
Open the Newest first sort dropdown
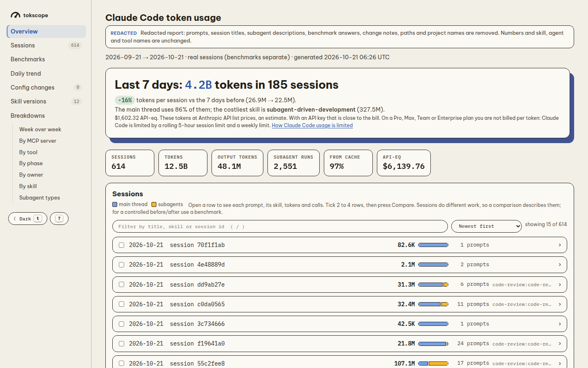(486, 226)
